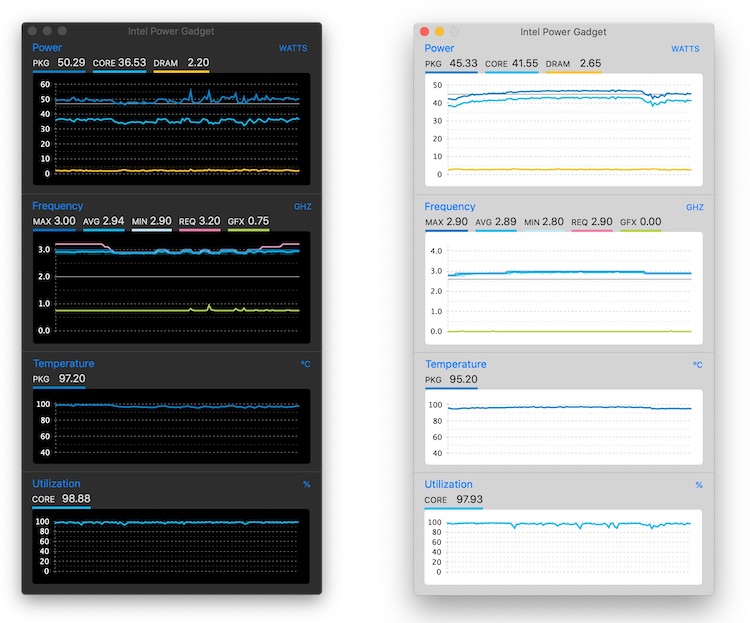Click the dark window's utilization graph

click(171, 546)
